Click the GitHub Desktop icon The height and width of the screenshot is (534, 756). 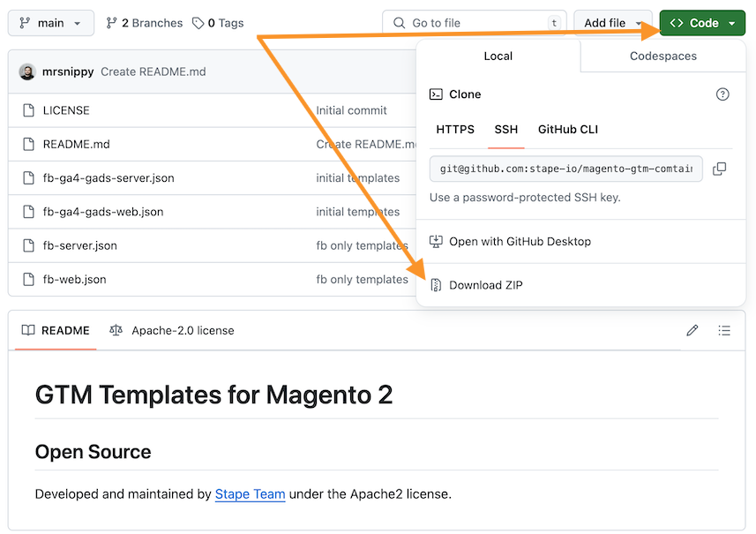coord(436,241)
